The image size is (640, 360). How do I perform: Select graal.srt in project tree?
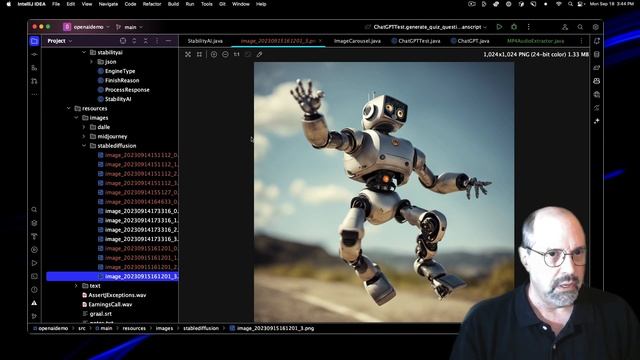(97, 314)
